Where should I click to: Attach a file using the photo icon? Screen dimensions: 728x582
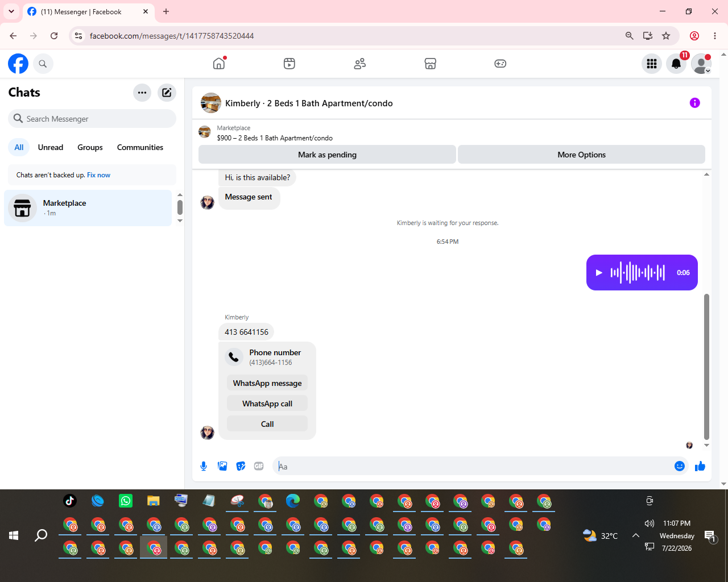(x=222, y=467)
